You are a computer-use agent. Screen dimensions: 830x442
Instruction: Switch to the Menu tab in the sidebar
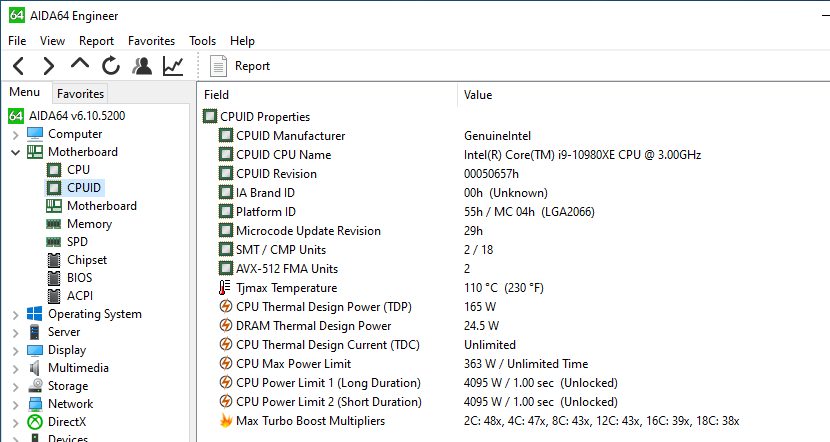24,92
